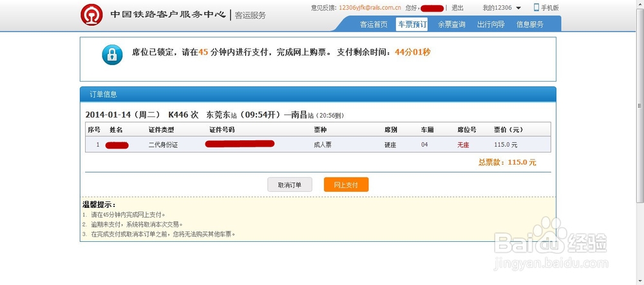Click the remaining time 44分01秒
Screen dimensions: 644x285
pyautogui.click(x=412, y=52)
